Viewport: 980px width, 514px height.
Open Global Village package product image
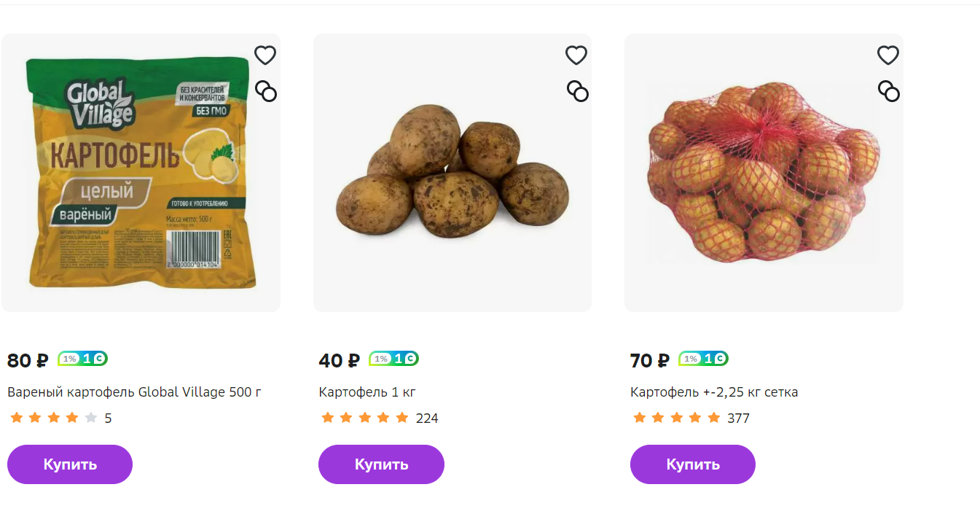coord(141,173)
